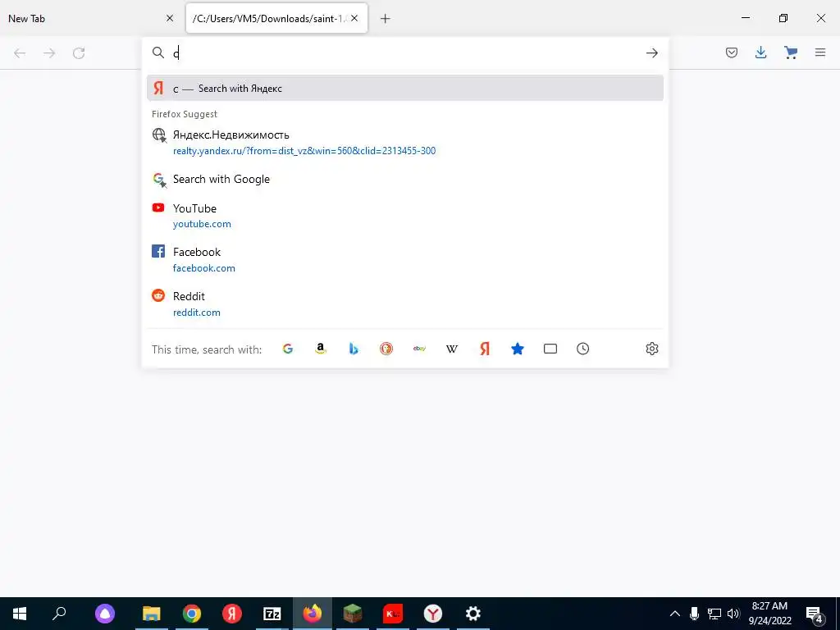
Task: Open 7-Zip from taskbar
Action: pyautogui.click(x=272, y=614)
